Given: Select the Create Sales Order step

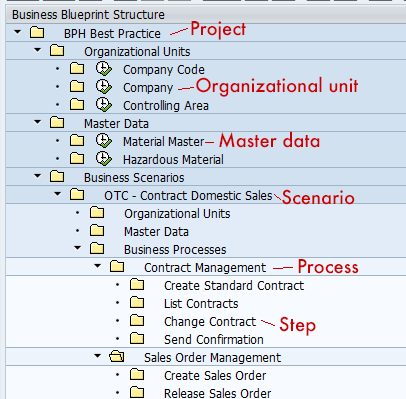Looking at the screenshot, I should pyautogui.click(x=215, y=376).
